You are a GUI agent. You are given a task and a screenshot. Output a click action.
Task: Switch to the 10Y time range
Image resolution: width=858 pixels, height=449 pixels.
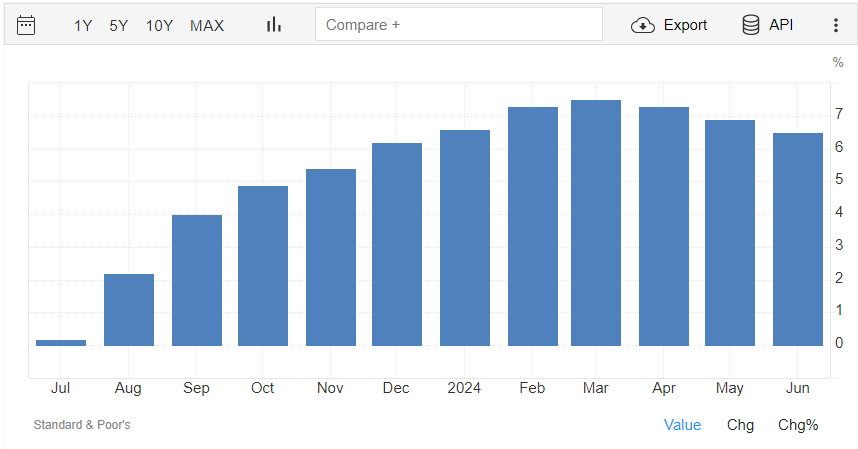[159, 26]
